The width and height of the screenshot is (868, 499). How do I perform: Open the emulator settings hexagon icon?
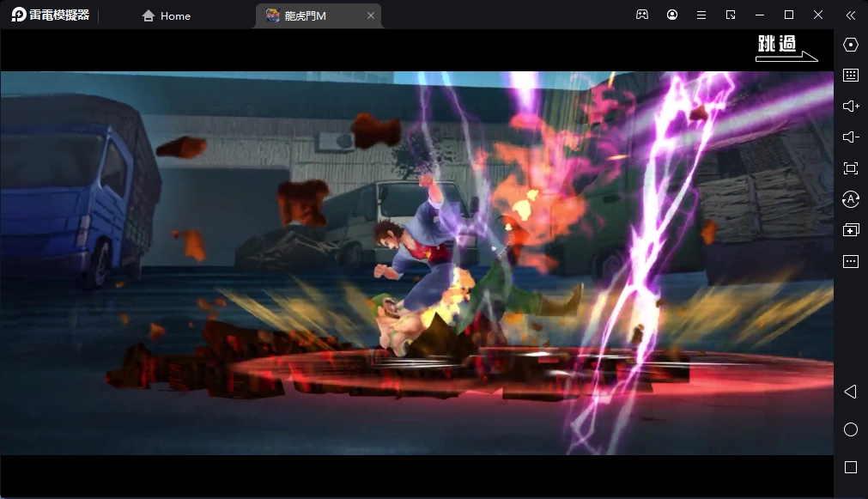coord(851,45)
